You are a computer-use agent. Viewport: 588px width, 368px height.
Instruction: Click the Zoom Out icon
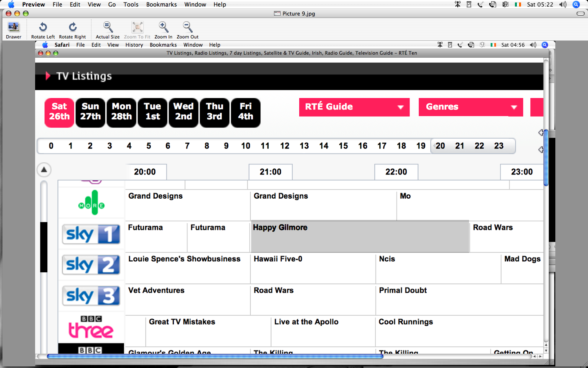187,27
